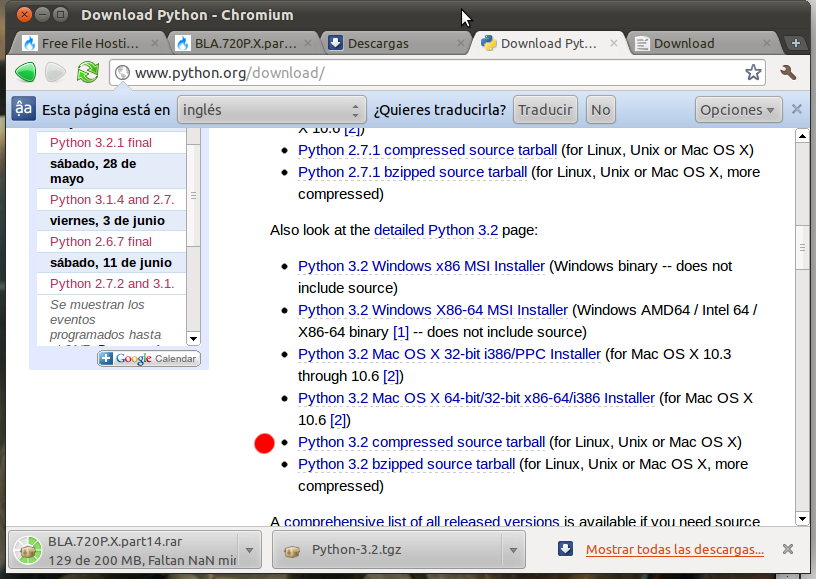Open Python-3.2.tgz download options arrow

(x=513, y=550)
